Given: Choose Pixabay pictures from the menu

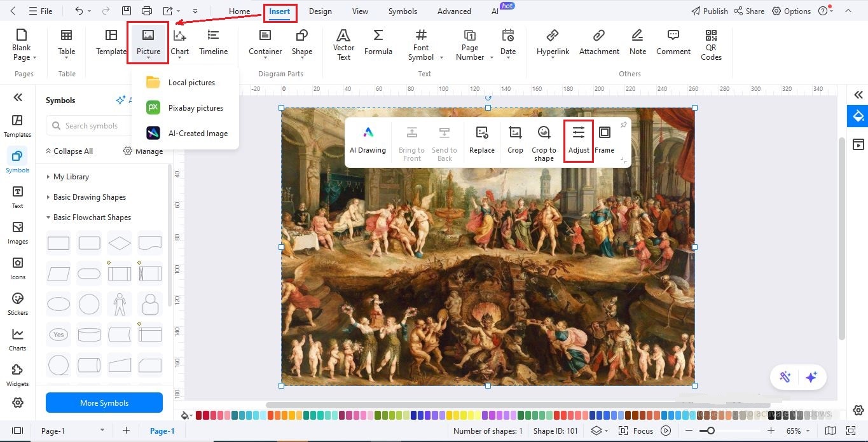Looking at the screenshot, I should [185, 108].
